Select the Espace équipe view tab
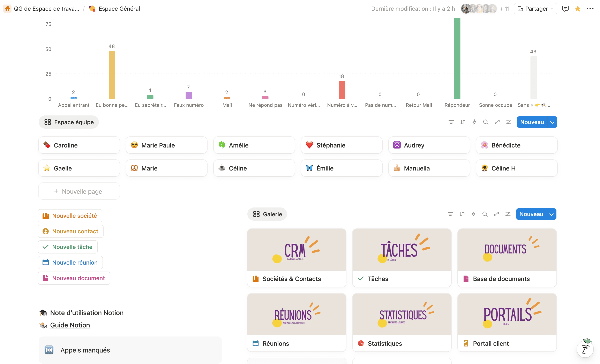600x364 pixels. pos(69,122)
